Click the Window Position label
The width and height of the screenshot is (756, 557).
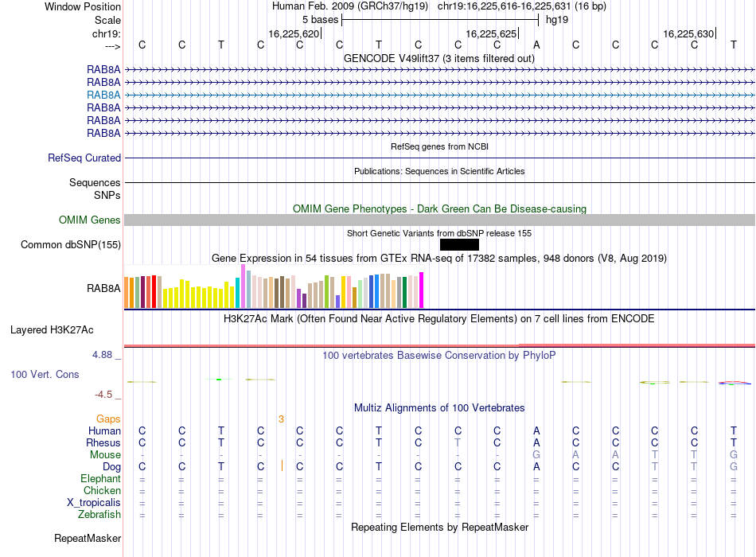click(x=83, y=6)
